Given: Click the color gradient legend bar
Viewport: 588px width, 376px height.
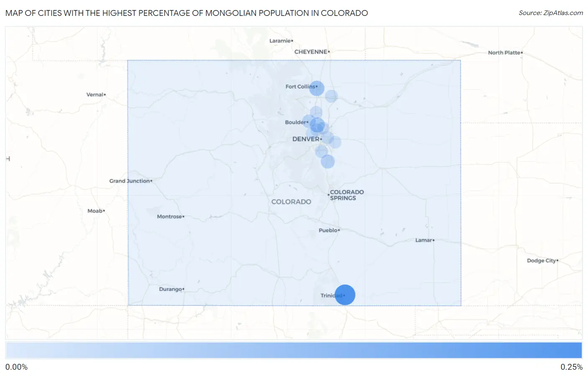Looking at the screenshot, I should click(294, 350).
